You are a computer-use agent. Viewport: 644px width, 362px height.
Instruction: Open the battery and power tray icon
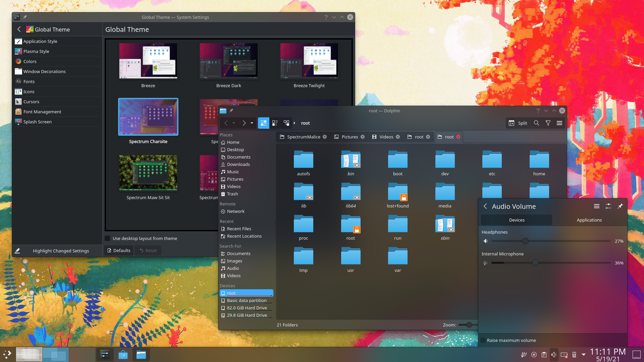[564, 355]
